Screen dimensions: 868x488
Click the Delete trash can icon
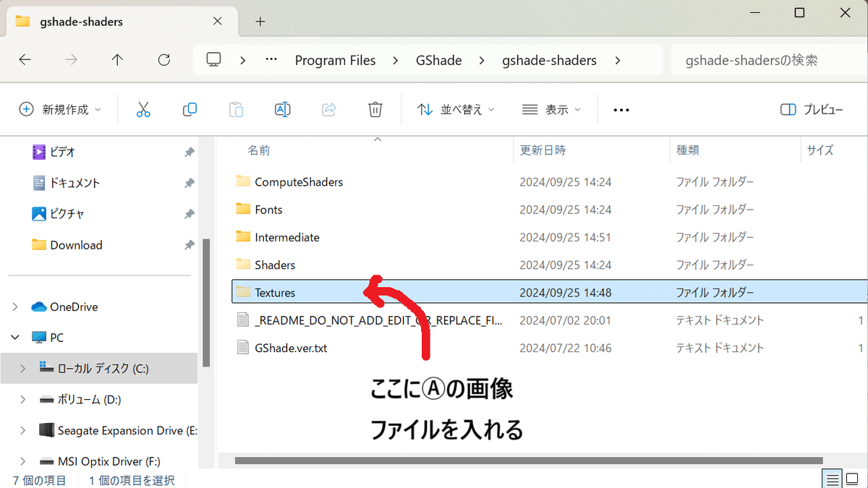(375, 109)
